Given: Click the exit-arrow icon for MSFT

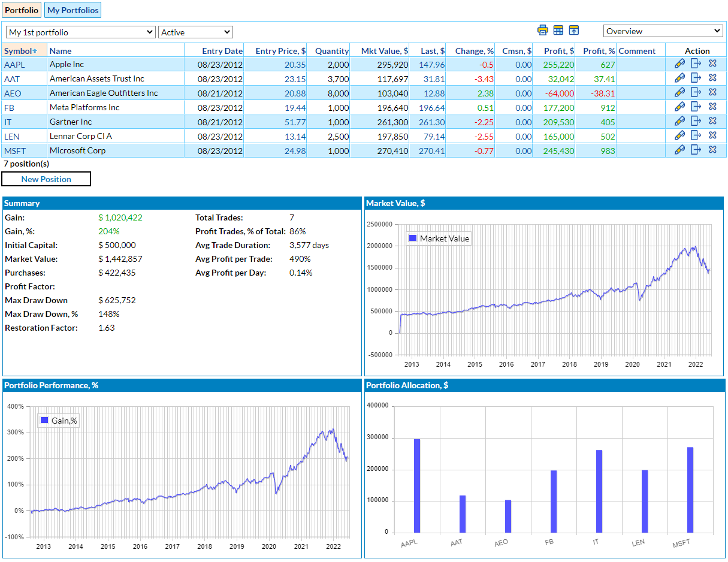Looking at the screenshot, I should point(696,149).
